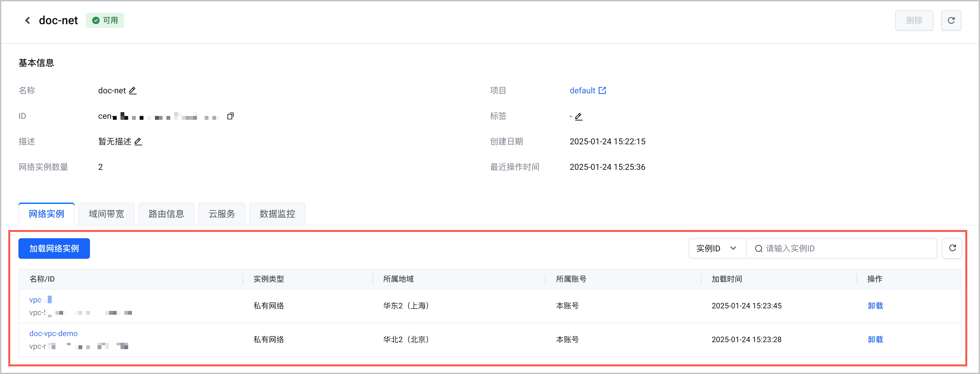Select the 加载时间 column header
Image resolution: width=980 pixels, height=374 pixels.
coord(727,279)
